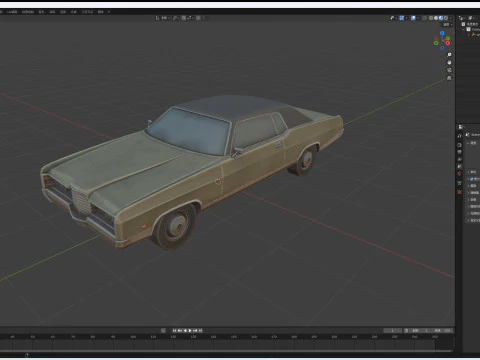Click the zoom magnifier viewport button
This screenshot has width=480, height=360.
click(x=449, y=54)
